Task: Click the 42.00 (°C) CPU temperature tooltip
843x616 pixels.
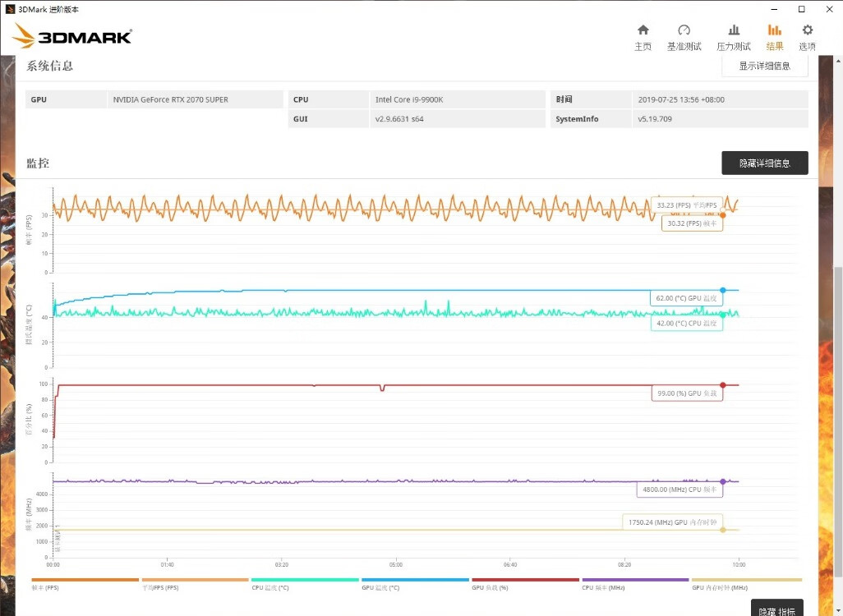Action: point(687,323)
